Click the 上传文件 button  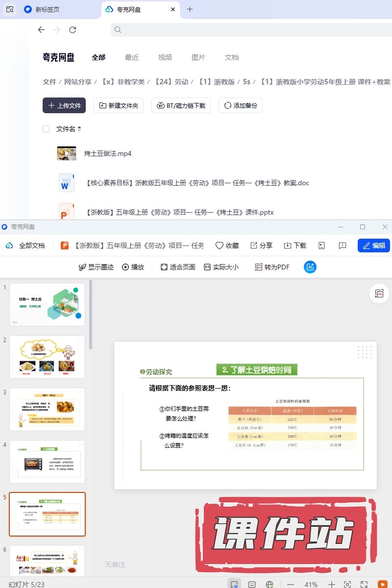(64, 105)
